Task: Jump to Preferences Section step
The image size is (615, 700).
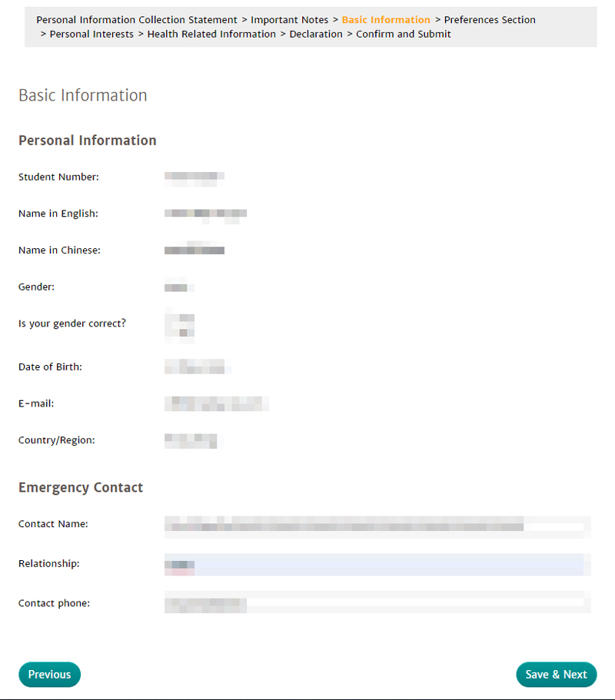Action: pos(490,20)
